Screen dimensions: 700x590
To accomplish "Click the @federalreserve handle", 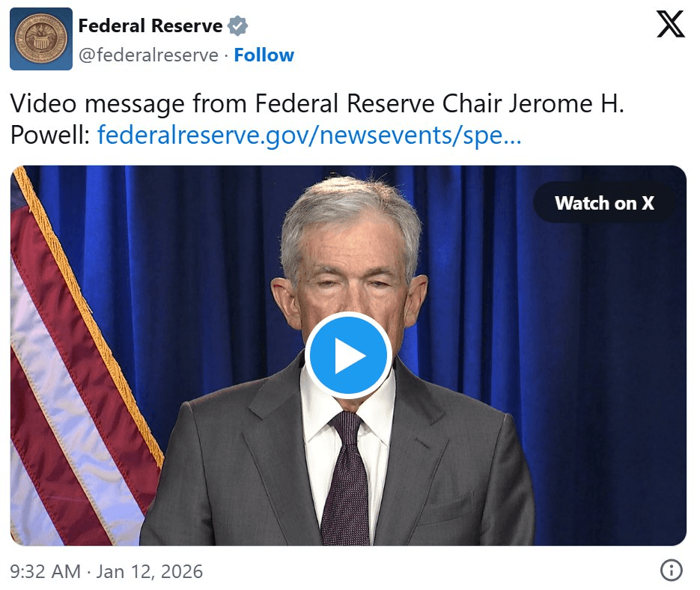I will 148,55.
